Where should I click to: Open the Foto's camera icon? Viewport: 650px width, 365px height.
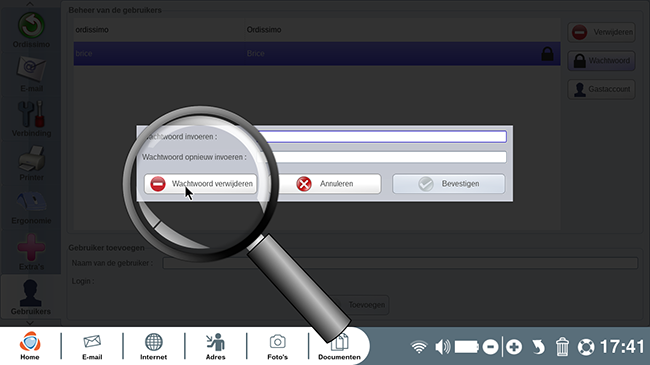(x=277, y=347)
